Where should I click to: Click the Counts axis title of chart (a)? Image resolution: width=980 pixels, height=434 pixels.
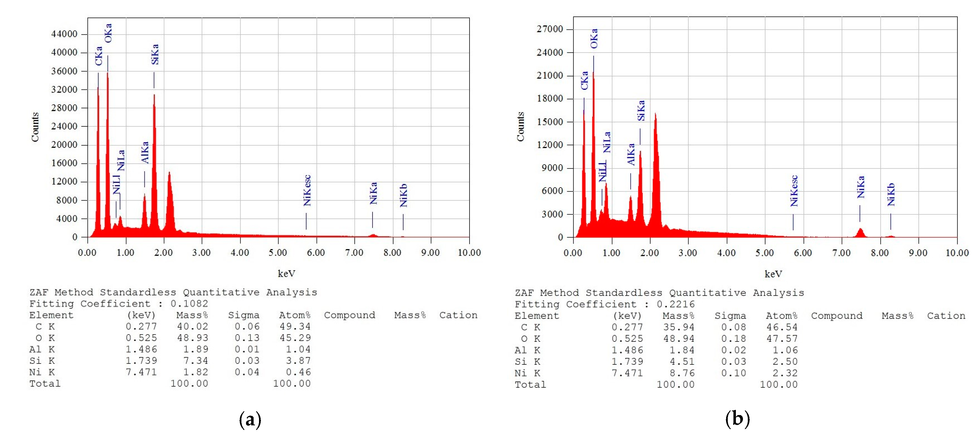pyautogui.click(x=35, y=127)
